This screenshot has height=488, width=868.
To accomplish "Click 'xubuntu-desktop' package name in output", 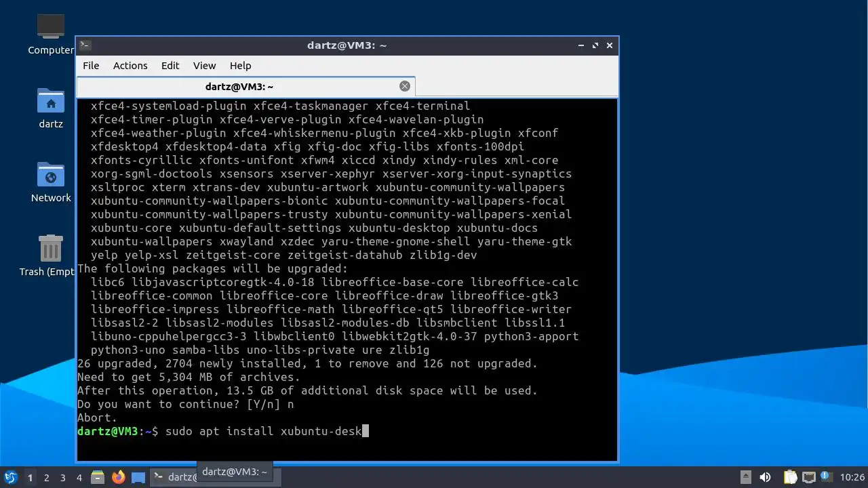I will point(399,228).
